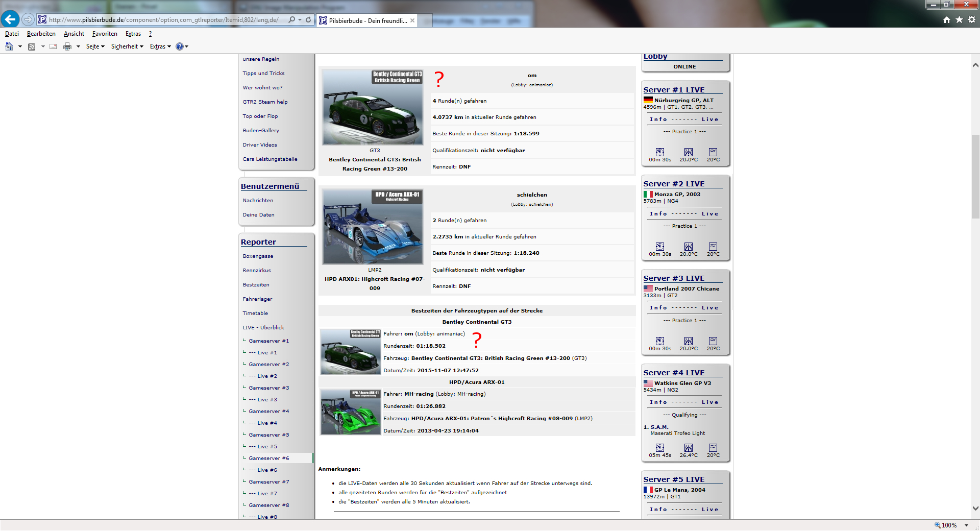Click the browser back arrow button
Screen dimensions: 980x531
click(10, 19)
